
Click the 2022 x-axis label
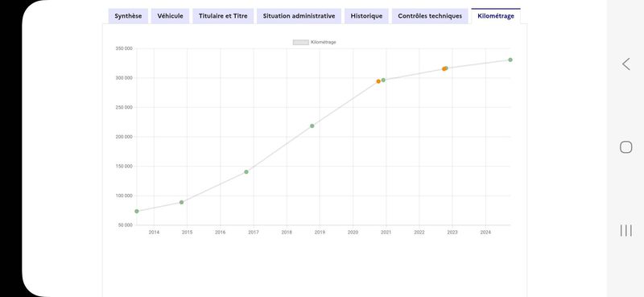pos(419,233)
